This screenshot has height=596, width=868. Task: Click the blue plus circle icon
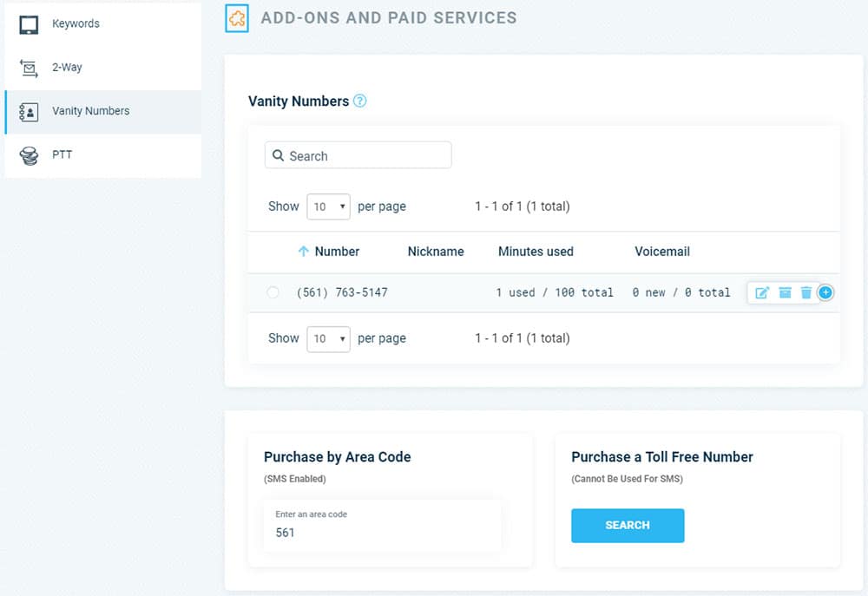825,292
